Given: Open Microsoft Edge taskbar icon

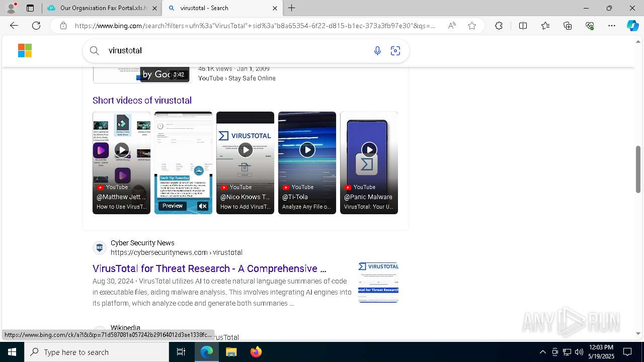Looking at the screenshot, I should click(207, 352).
